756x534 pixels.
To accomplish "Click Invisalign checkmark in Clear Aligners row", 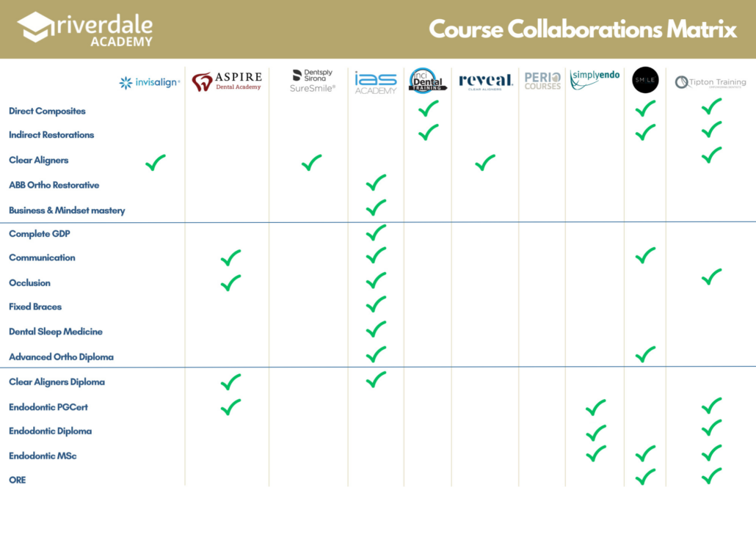I will point(155,162).
